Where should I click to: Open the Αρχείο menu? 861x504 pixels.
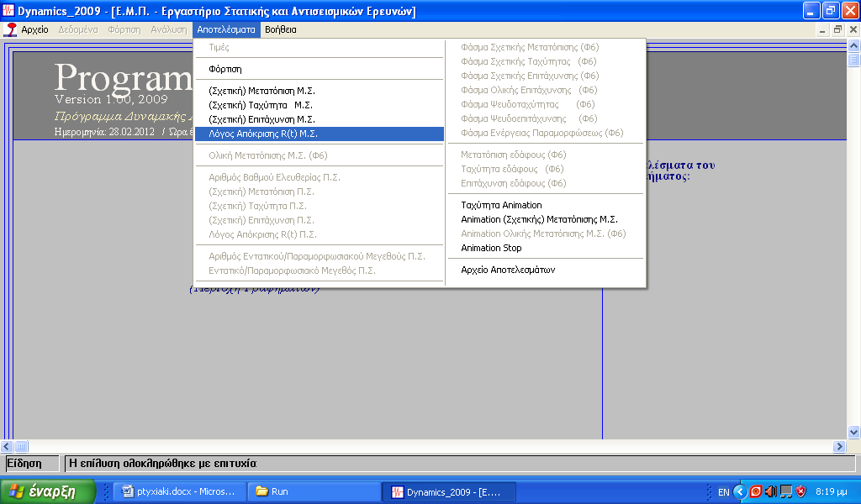click(x=34, y=29)
